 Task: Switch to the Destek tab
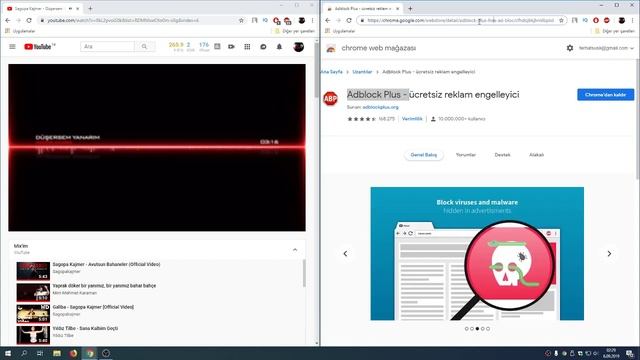[502, 155]
